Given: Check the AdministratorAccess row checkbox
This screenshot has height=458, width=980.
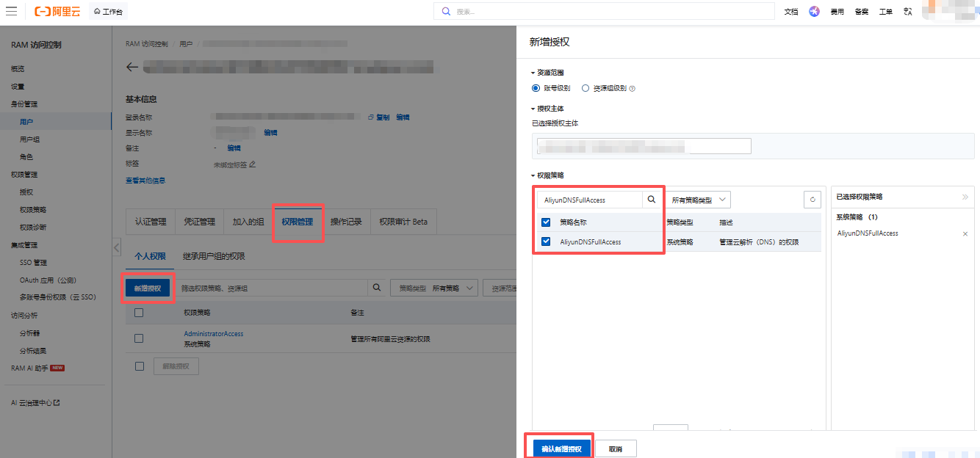Looking at the screenshot, I should (139, 338).
